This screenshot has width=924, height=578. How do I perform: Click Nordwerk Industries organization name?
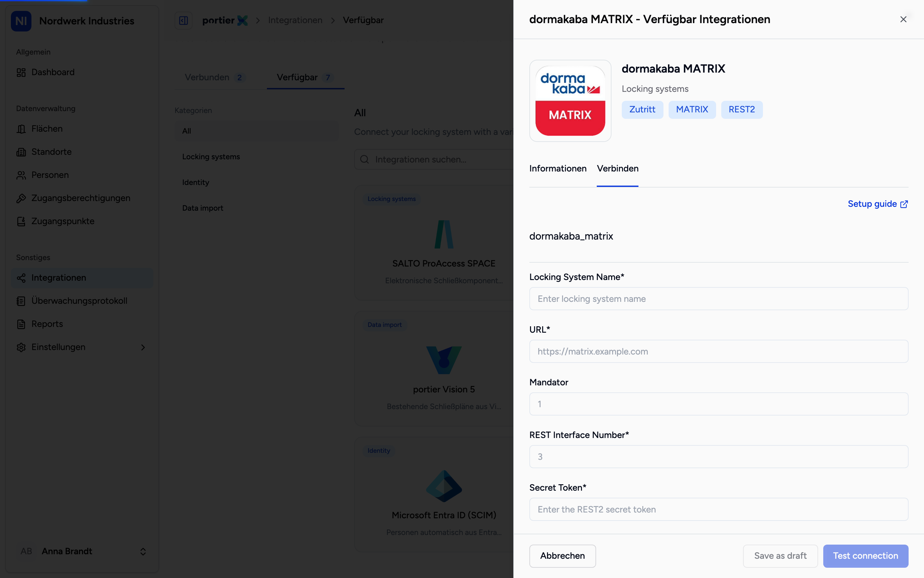[87, 21]
